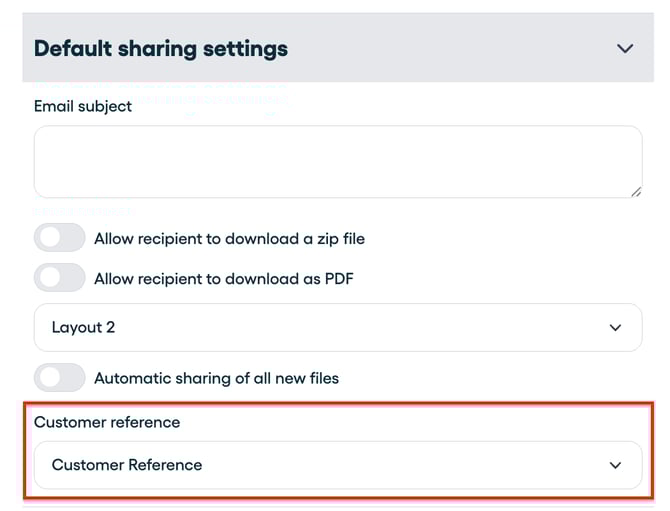Open the Layout 2 dropdown
This screenshot has width=670, height=511.
[337, 328]
